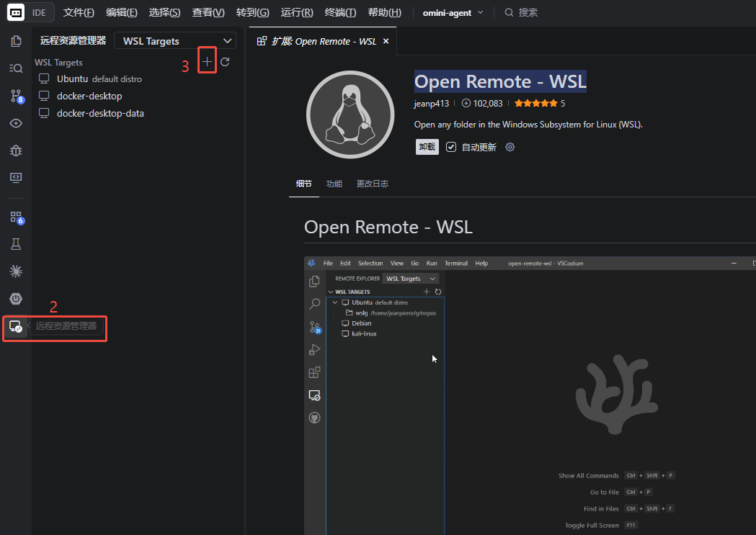Click the eye-shaped icon in activity bar
756x535 pixels.
(x=16, y=123)
